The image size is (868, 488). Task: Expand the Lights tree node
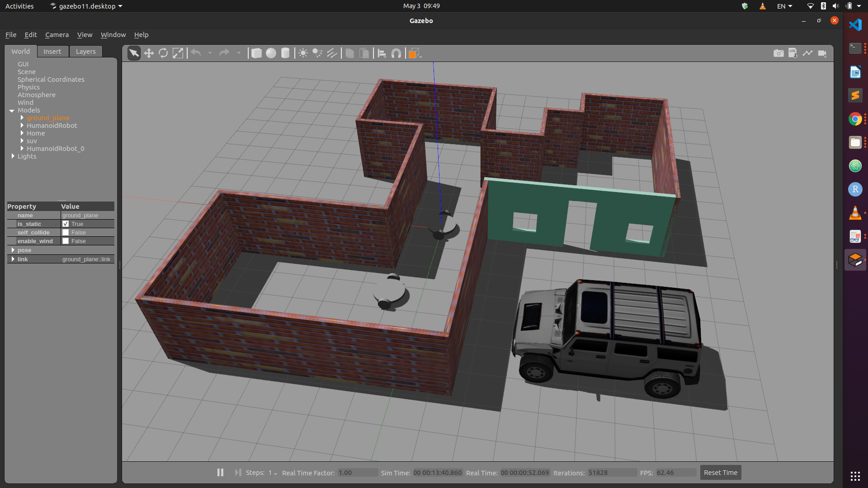[x=13, y=156]
